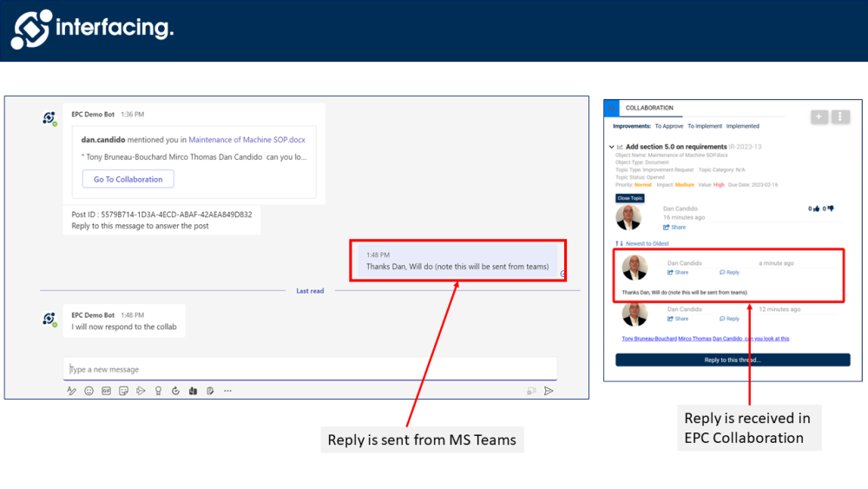Select the COLLABORATION tab
Screen dimensions: 868x489
tap(649, 108)
